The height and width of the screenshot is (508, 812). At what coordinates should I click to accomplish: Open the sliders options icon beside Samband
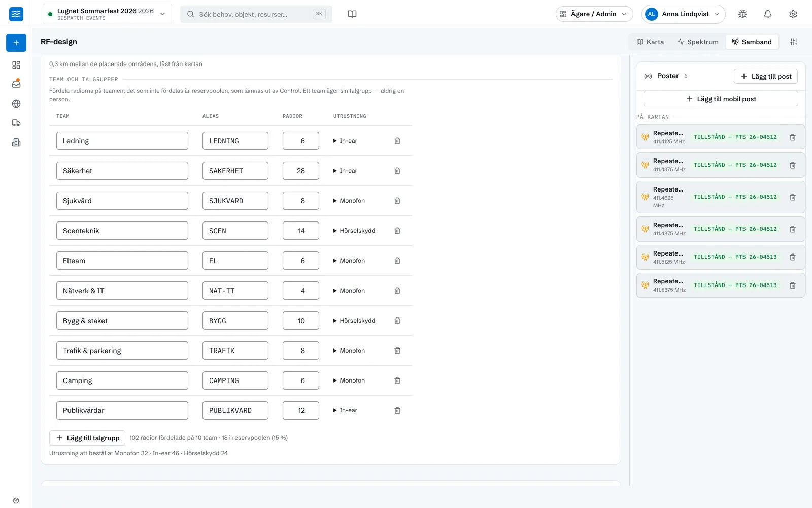pos(794,42)
